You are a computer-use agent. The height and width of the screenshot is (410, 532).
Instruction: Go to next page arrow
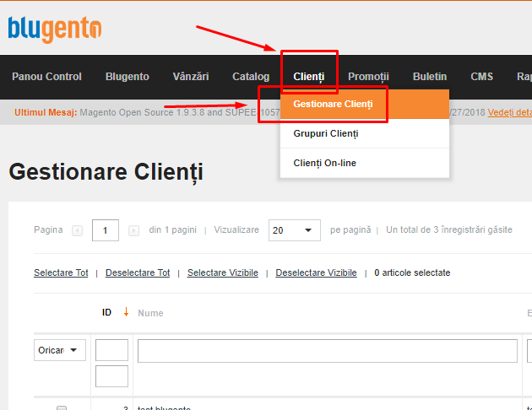[133, 231]
